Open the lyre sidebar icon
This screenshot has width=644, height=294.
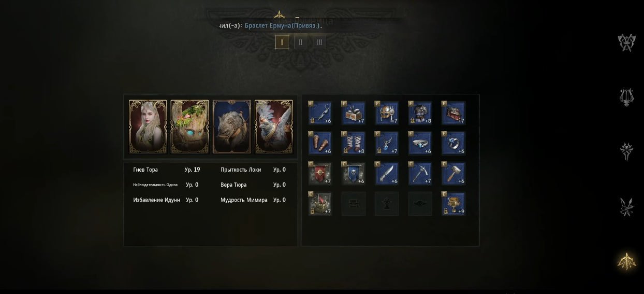(x=627, y=97)
